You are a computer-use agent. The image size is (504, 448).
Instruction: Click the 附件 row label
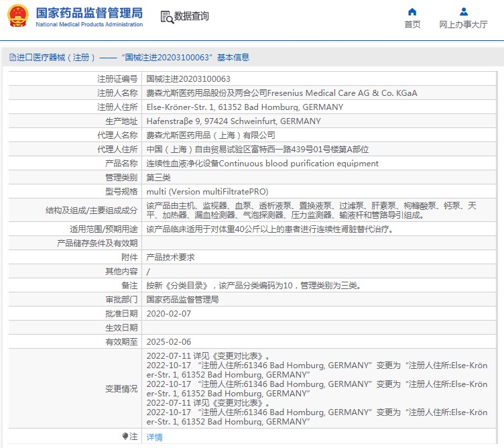click(x=129, y=258)
